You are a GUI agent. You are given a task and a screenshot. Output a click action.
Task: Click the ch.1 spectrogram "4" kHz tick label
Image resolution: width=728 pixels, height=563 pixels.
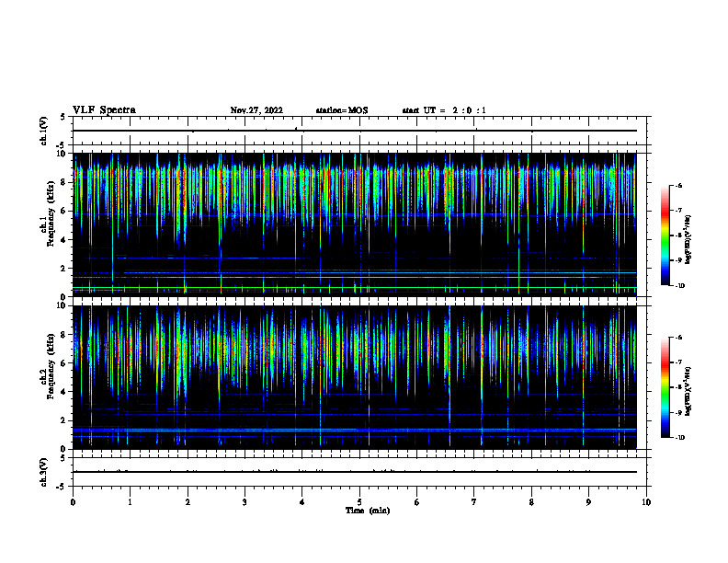[x=63, y=240]
